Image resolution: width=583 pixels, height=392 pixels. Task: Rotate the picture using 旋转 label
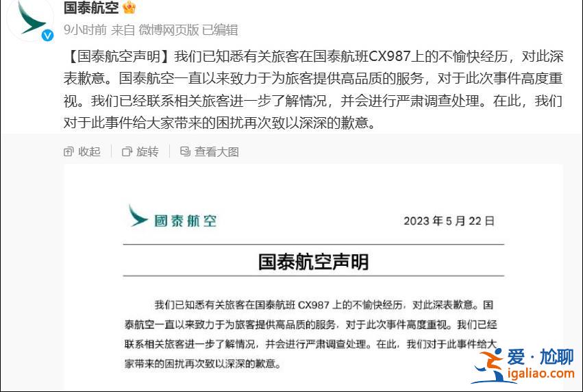[147, 151]
